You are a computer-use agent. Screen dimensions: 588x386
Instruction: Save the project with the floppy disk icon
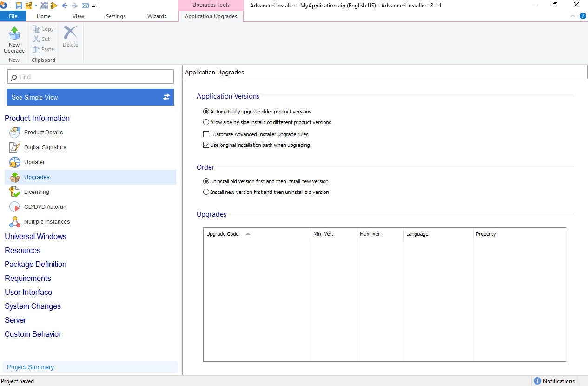tap(19, 6)
